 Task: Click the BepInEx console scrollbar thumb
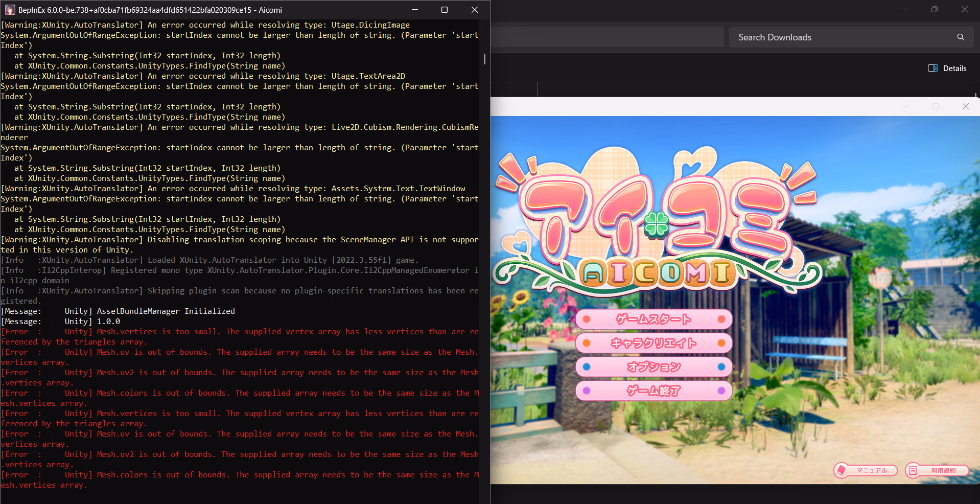(484, 59)
